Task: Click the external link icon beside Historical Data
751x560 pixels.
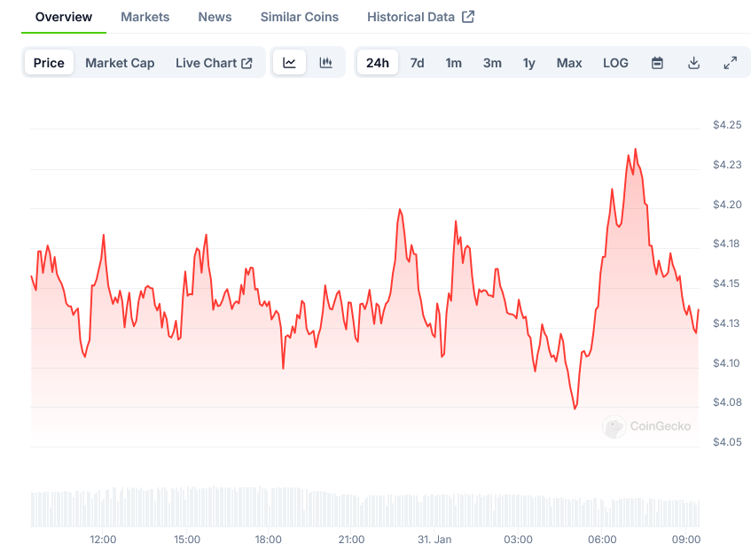Action: pos(468,17)
